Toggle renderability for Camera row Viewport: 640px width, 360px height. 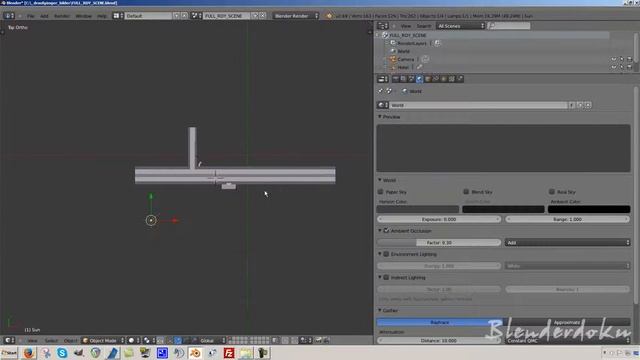point(629,59)
